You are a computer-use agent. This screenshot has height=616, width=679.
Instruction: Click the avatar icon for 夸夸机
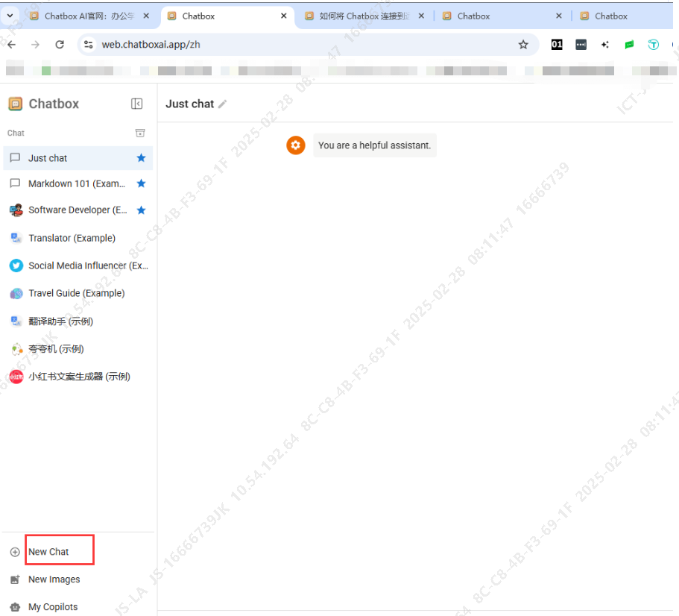tap(16, 349)
